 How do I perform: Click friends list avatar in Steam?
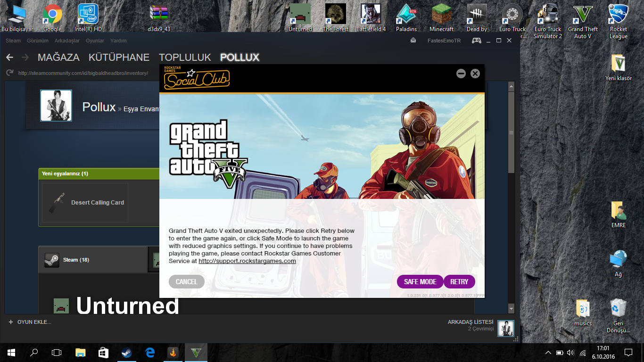coord(506,329)
